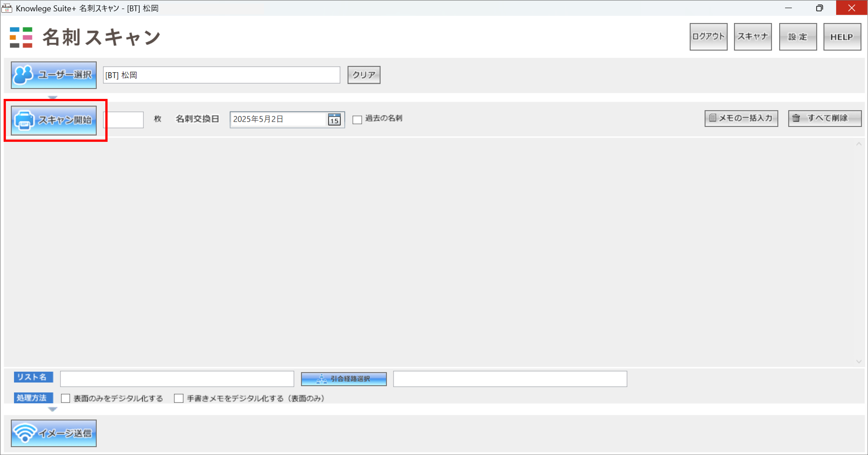Open 設定 button
Screen dimensions: 868x455
coord(798,37)
